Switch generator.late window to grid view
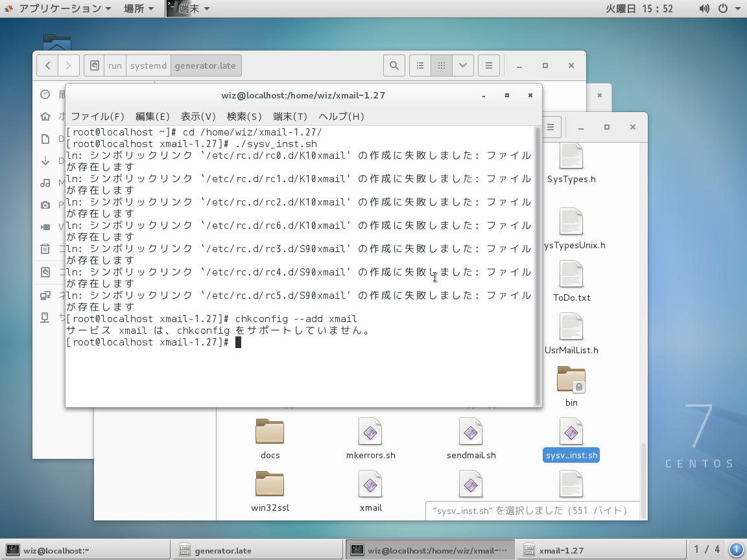This screenshot has width=747, height=560. [442, 65]
